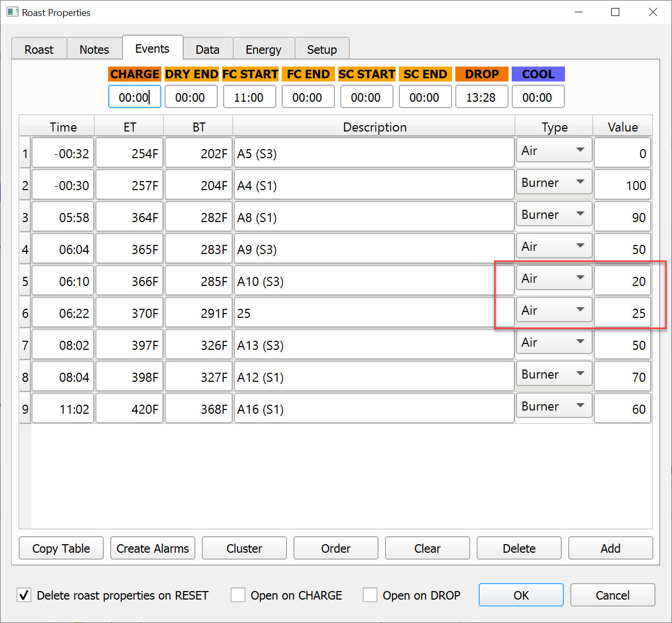Screen dimensions: 672x623
Task: Enable the "Open on CHARGE" checkbox
Action: coord(238,595)
